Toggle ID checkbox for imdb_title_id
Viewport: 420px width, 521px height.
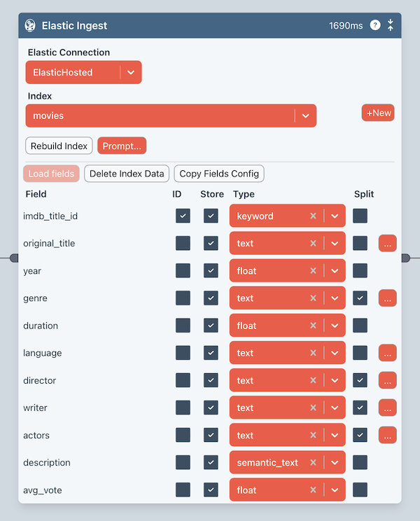(183, 216)
